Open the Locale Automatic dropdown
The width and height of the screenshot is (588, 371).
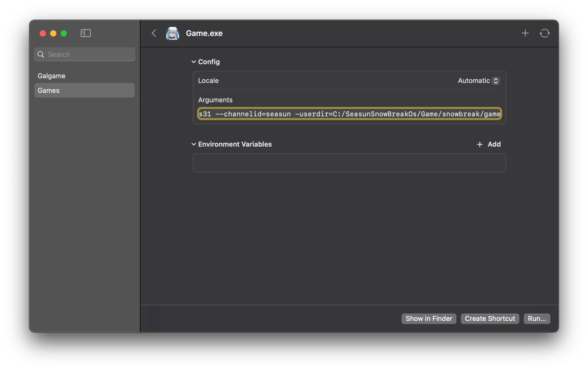pyautogui.click(x=479, y=81)
